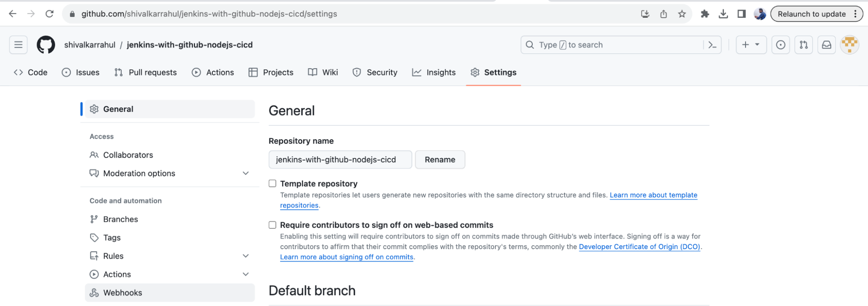Open your notifications inbox icon
The width and height of the screenshot is (868, 306).
click(x=826, y=45)
